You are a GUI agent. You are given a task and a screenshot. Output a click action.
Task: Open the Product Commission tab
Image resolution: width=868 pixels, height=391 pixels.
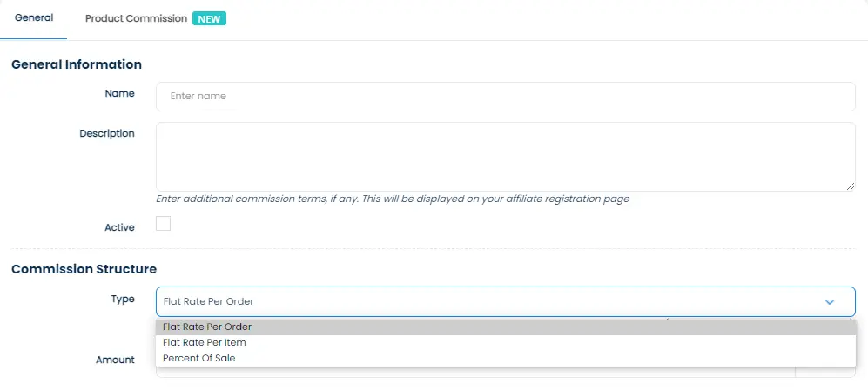[136, 18]
